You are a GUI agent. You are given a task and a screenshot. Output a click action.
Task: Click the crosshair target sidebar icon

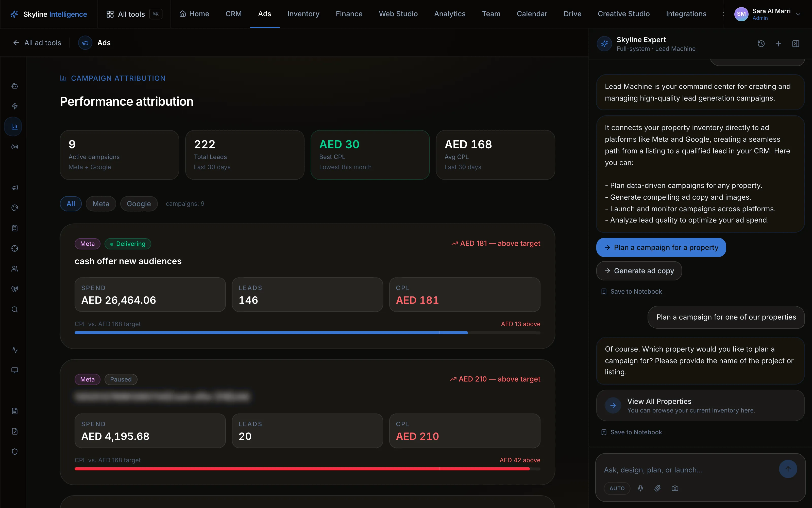tap(14, 248)
